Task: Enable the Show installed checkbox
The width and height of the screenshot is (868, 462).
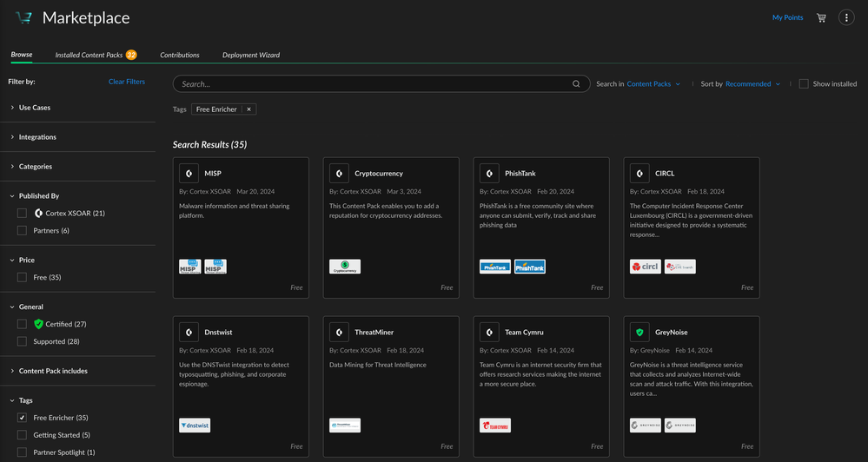Action: click(804, 84)
